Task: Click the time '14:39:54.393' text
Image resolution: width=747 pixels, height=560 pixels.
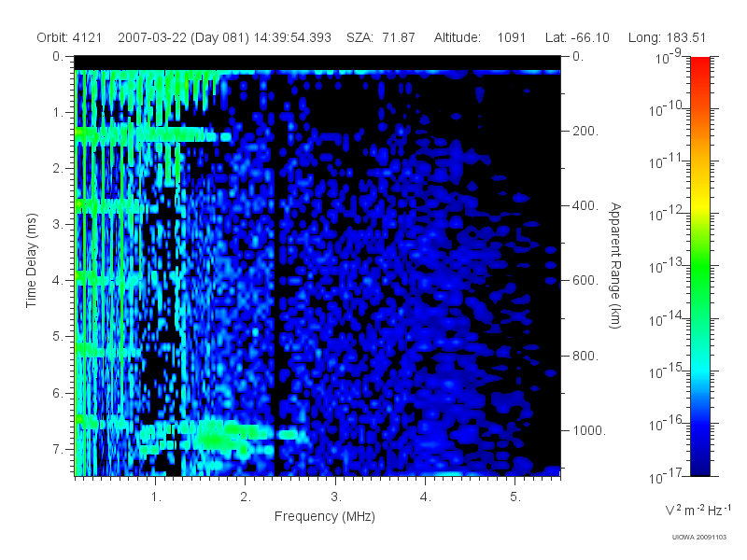Action: coord(292,37)
